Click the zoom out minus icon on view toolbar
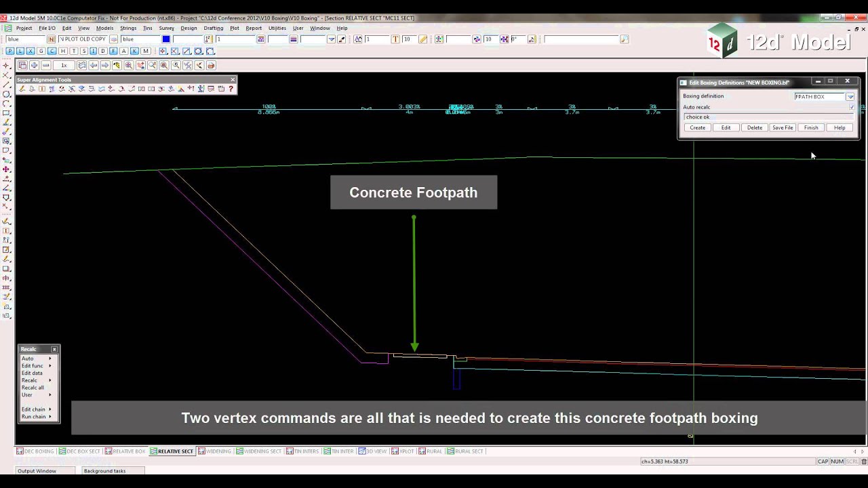The image size is (868, 488). (x=46, y=65)
